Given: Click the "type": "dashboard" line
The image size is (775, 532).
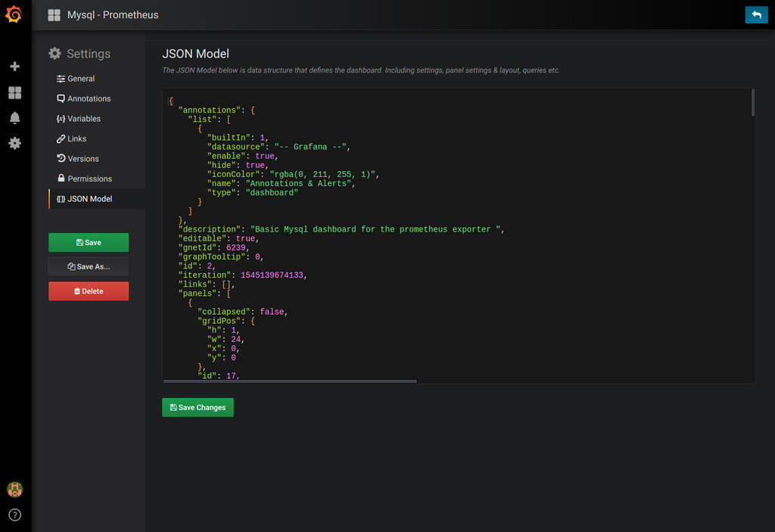Looking at the screenshot, I should point(253,193).
